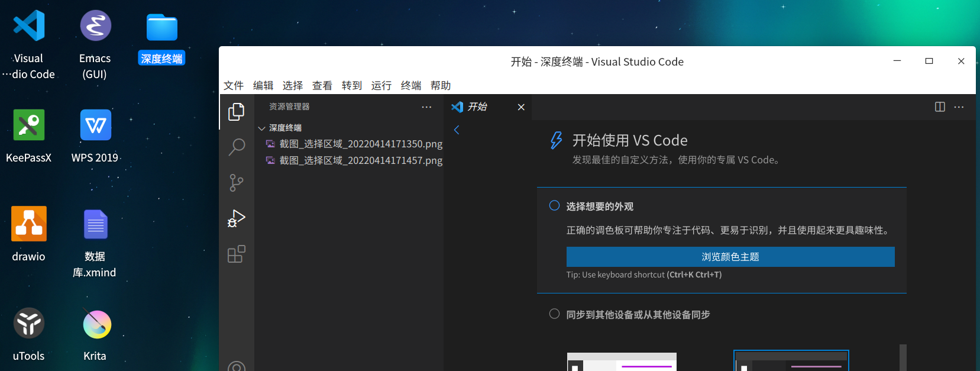The width and height of the screenshot is (980, 371).
Task: Select the Emacs (GUI) desktop icon
Action: pos(95,25)
